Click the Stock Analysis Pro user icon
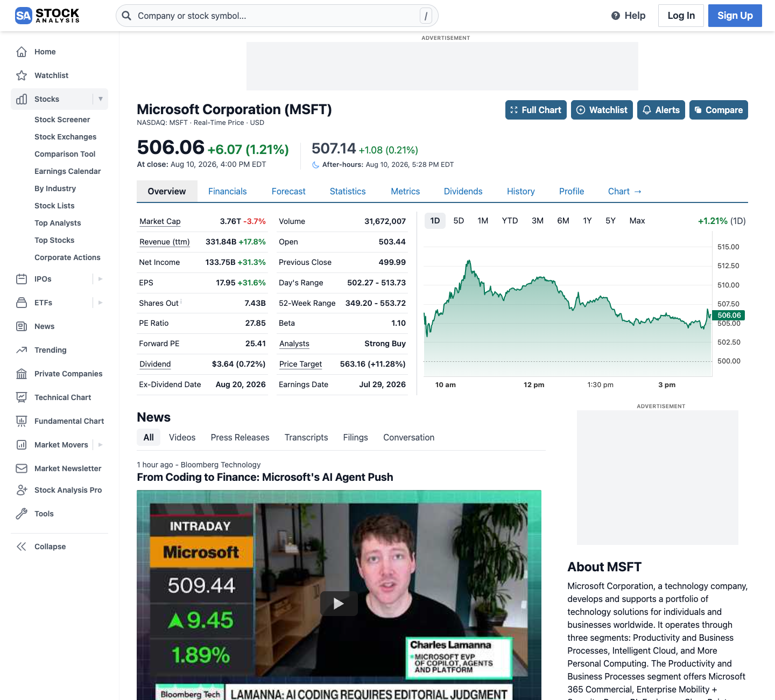Screen dimensions: 775x700 point(22,490)
